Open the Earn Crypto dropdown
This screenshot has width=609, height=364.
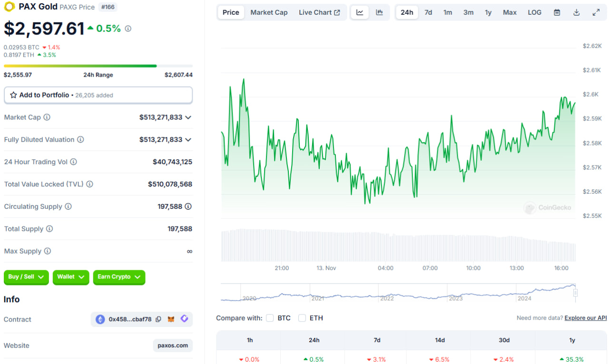(x=119, y=277)
